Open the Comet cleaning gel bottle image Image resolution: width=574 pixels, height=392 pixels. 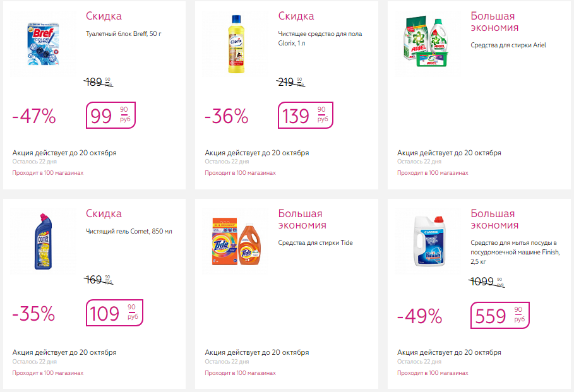coord(44,242)
